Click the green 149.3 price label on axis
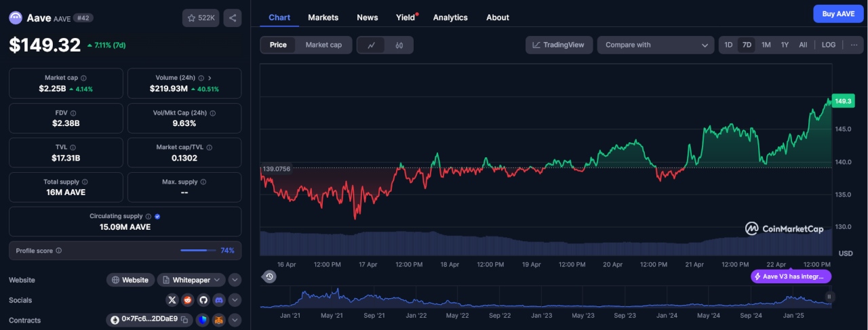Screen dimensions: 868x330 tap(843, 101)
